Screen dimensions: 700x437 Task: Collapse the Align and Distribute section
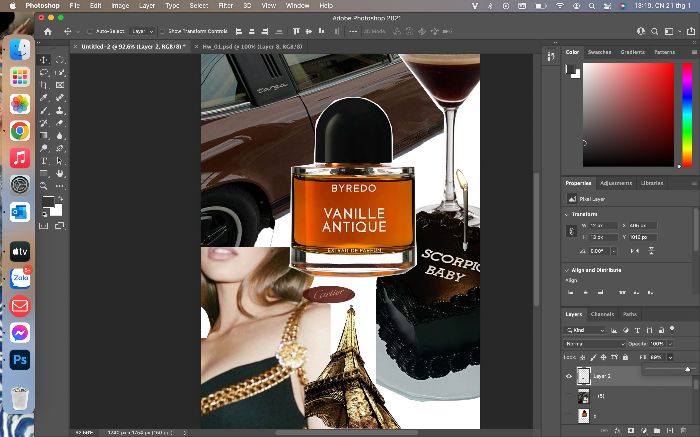[567, 270]
